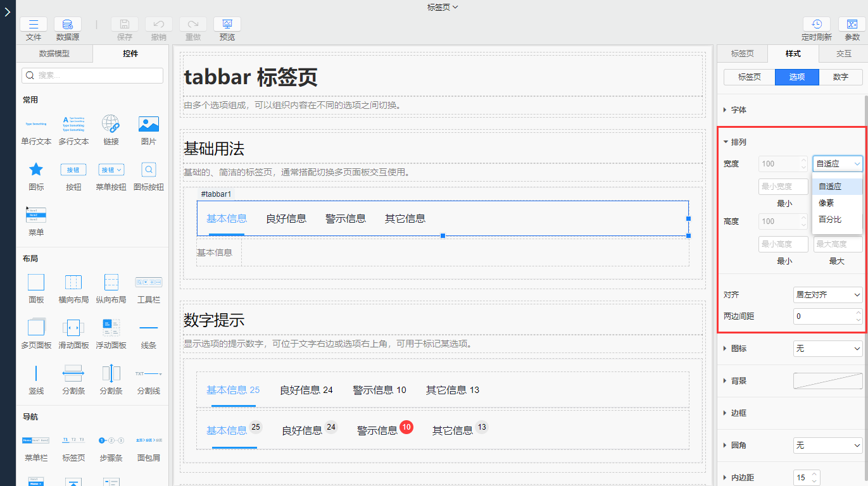Click the 预览 preview icon
The image size is (868, 486).
(227, 25)
